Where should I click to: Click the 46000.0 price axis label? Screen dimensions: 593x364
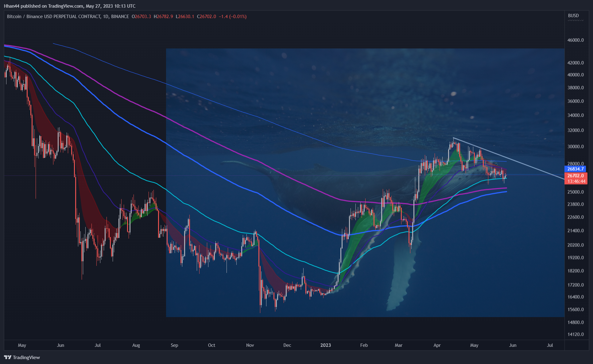click(576, 40)
